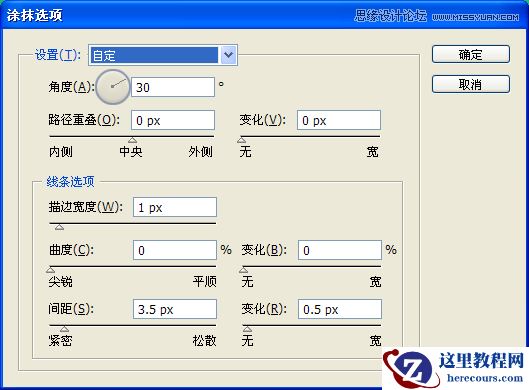The width and height of the screenshot is (529, 390).
Task: Click the 紧密 label
Action: (x=61, y=340)
